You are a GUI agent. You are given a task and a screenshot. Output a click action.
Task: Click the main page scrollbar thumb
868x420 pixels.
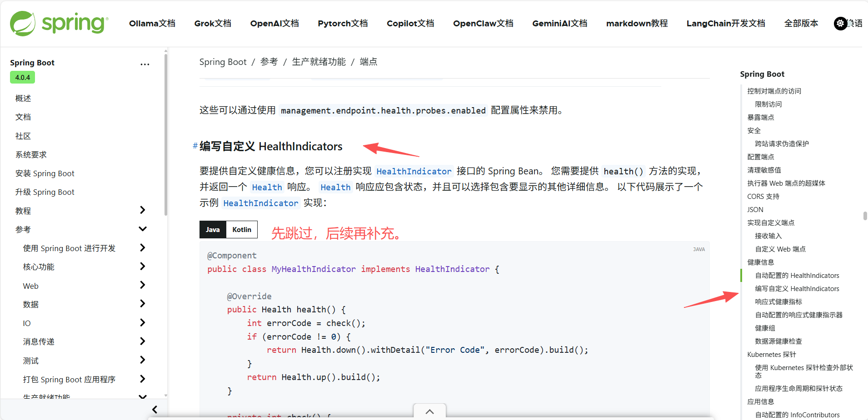point(865,216)
